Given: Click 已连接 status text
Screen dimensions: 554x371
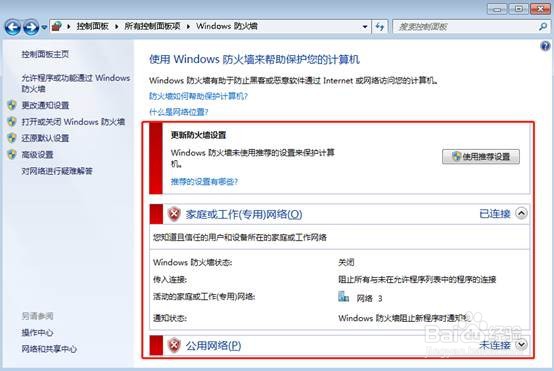Looking at the screenshot, I should tap(495, 214).
